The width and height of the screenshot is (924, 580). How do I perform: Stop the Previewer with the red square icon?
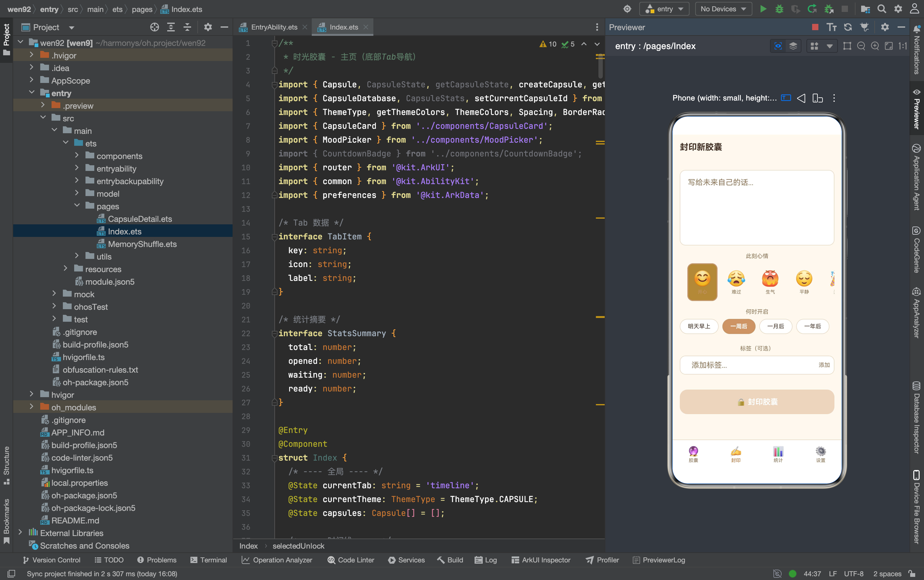point(815,27)
